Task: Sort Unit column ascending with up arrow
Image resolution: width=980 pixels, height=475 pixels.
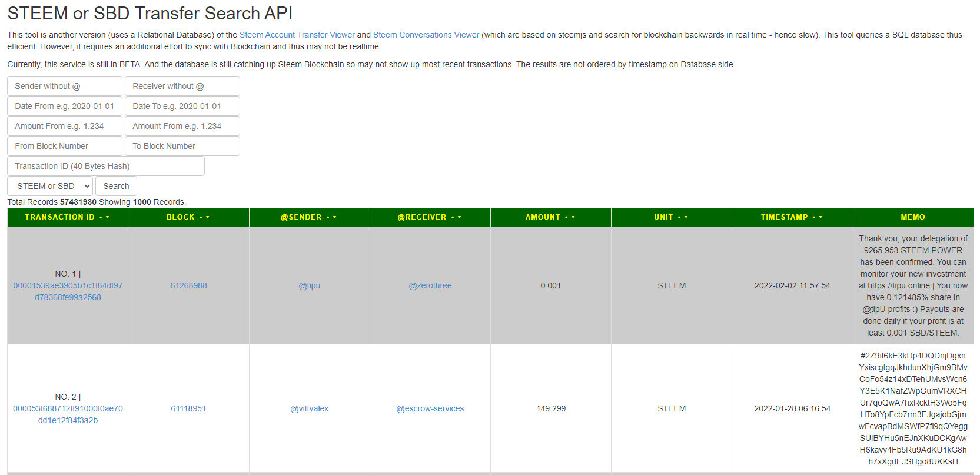Action: pos(679,217)
